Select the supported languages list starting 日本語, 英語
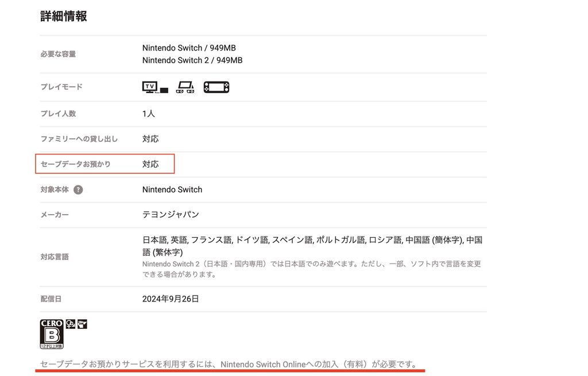The image size is (588, 376). point(312,246)
